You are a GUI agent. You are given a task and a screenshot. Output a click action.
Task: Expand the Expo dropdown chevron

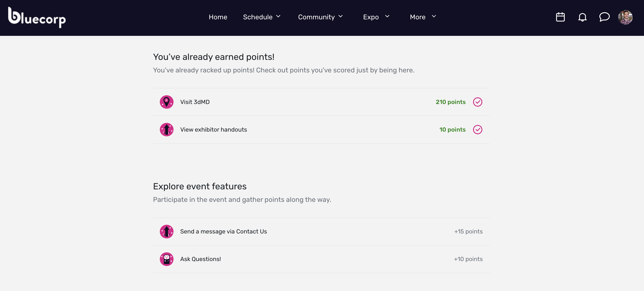[387, 17]
